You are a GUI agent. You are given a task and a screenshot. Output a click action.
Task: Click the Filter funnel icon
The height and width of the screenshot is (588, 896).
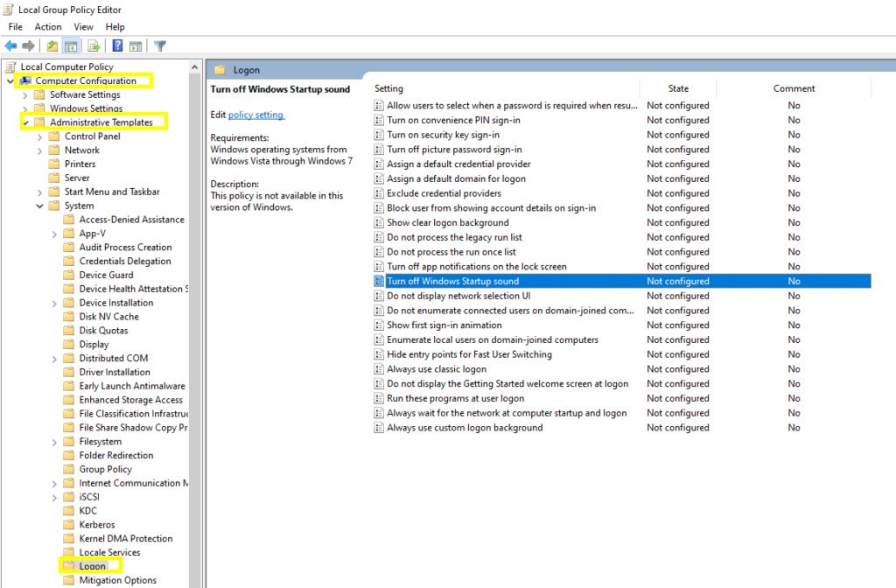(x=160, y=45)
